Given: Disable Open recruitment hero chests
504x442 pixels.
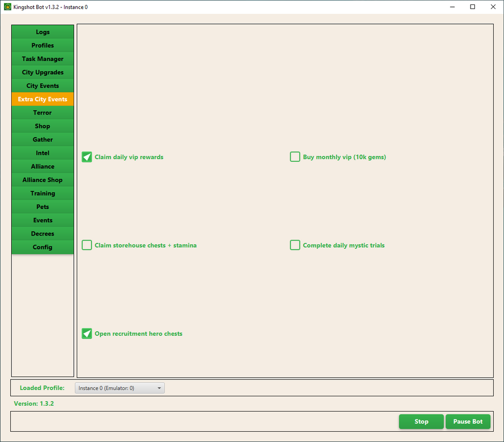Looking at the screenshot, I should (x=87, y=333).
